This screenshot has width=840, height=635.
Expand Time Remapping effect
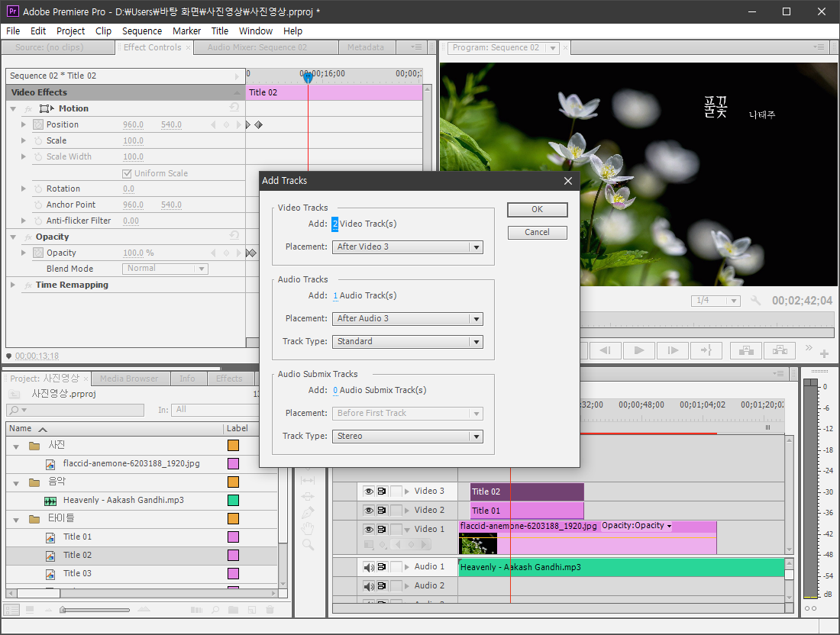(x=14, y=285)
